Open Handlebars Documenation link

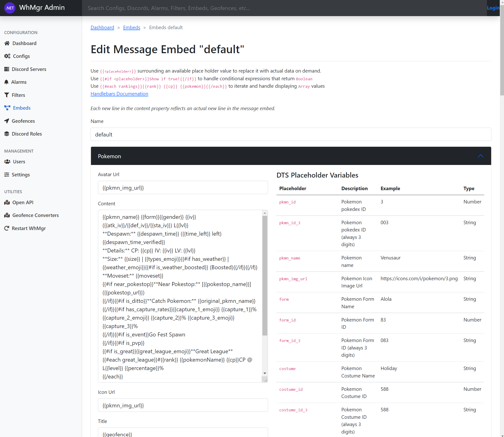tap(119, 94)
